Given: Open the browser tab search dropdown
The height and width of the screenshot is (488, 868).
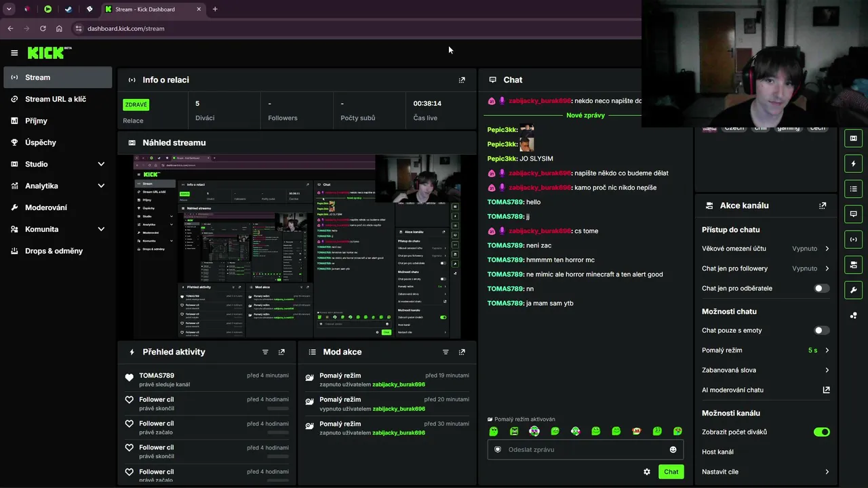Looking at the screenshot, I should click(9, 9).
